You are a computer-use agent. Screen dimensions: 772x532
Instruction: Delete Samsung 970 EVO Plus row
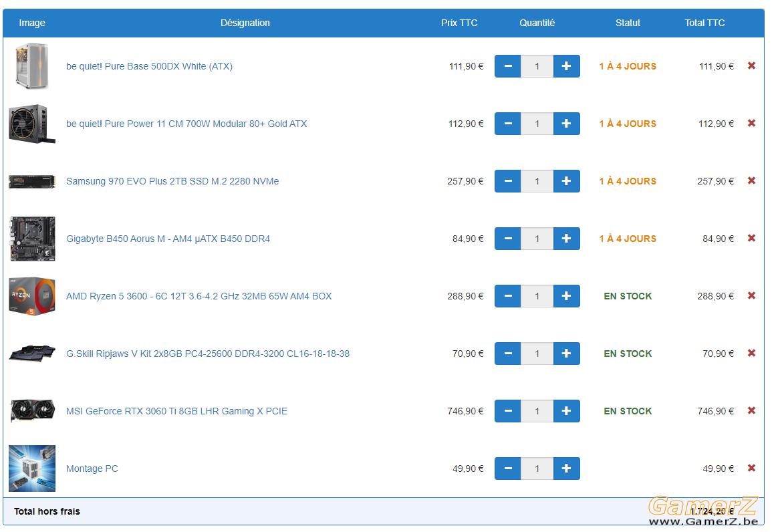pos(751,180)
